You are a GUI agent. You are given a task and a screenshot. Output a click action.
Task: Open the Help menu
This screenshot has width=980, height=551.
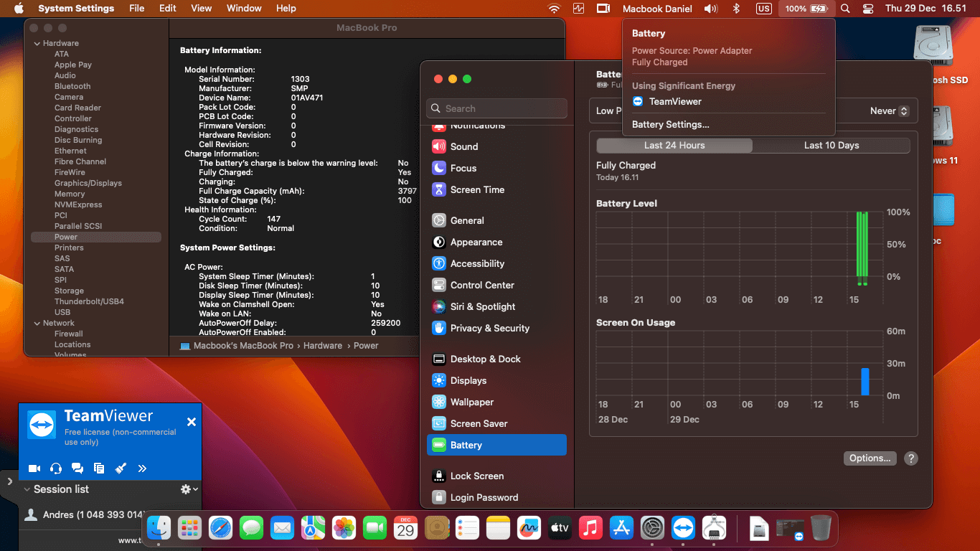click(x=286, y=9)
